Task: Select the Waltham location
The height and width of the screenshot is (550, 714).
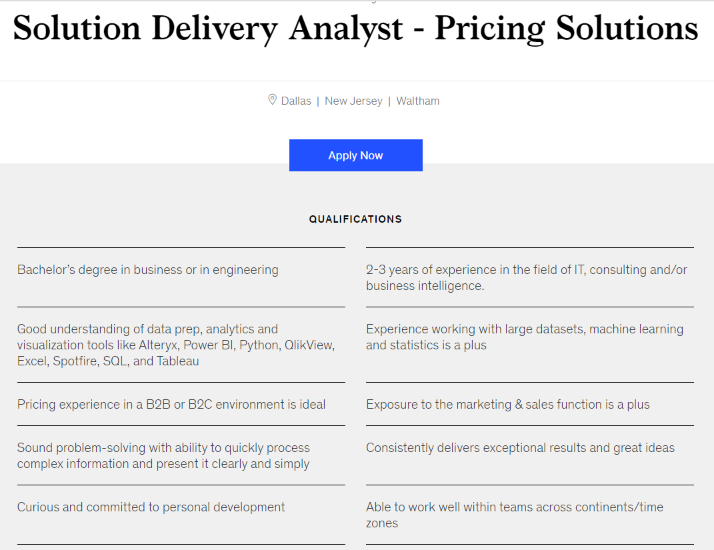Action: pos(418,101)
